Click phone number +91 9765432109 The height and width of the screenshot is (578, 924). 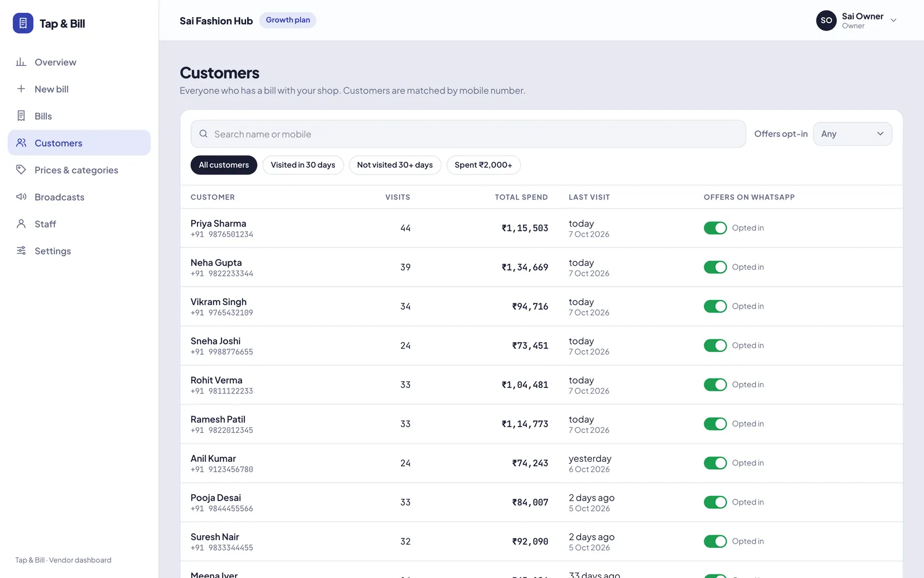coord(222,313)
